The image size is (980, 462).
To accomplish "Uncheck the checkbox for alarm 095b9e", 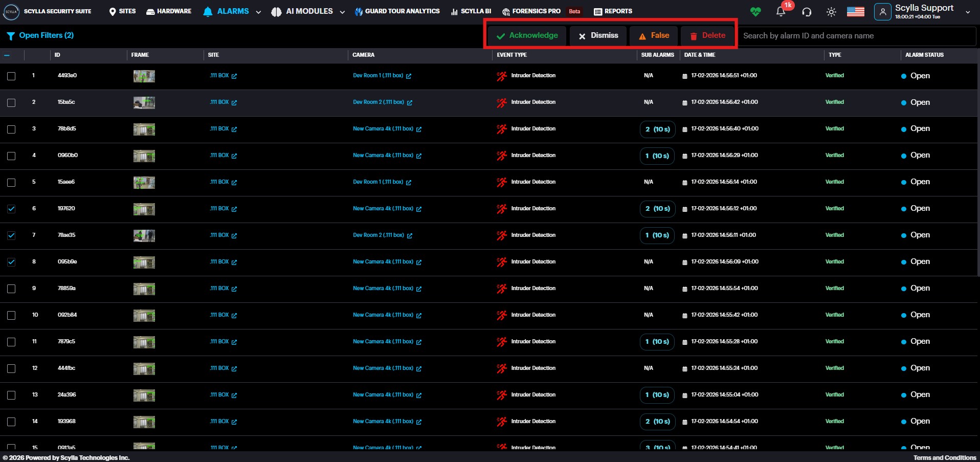I will point(11,262).
